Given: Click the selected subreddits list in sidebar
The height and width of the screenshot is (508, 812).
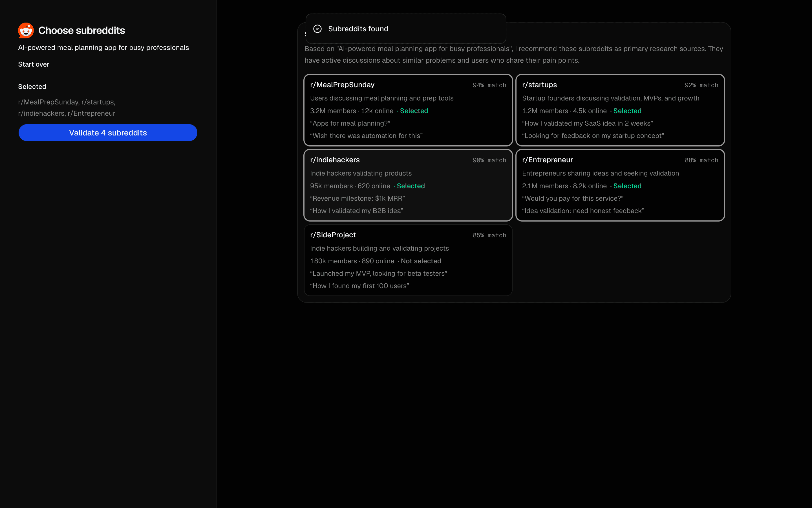Looking at the screenshot, I should 67,108.
